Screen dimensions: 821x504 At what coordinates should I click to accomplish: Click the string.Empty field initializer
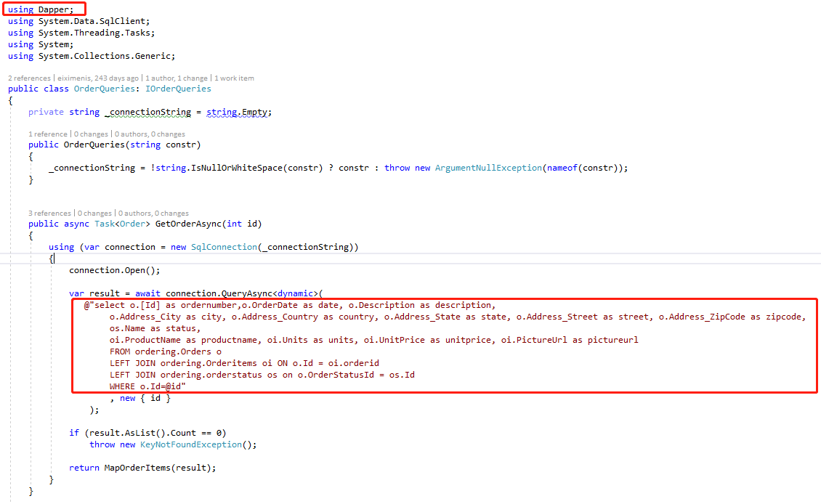(x=239, y=112)
